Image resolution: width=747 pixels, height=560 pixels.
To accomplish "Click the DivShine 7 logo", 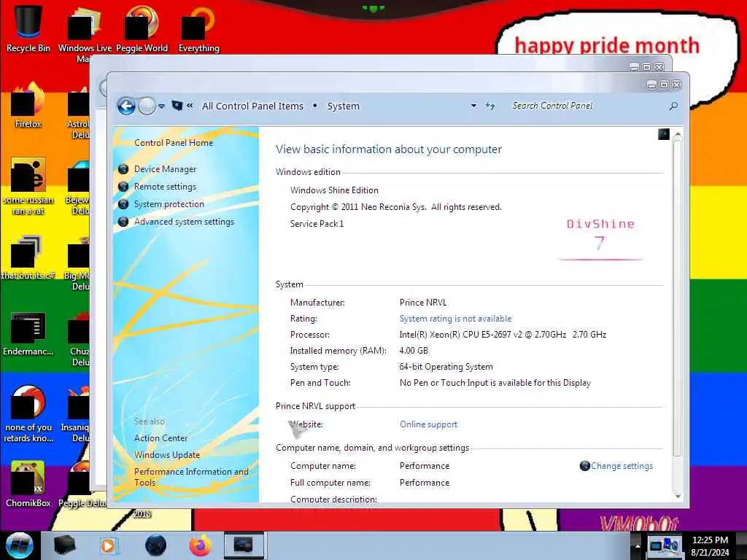I will 600,238.
